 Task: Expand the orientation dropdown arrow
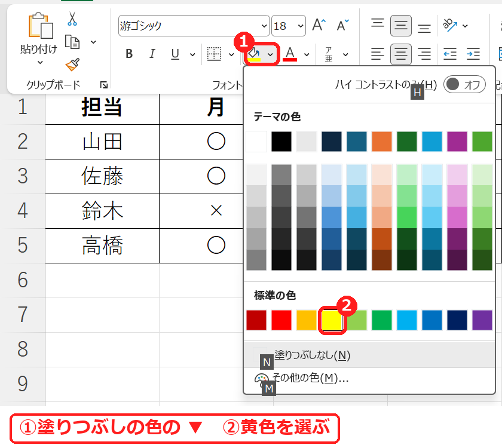tap(465, 26)
